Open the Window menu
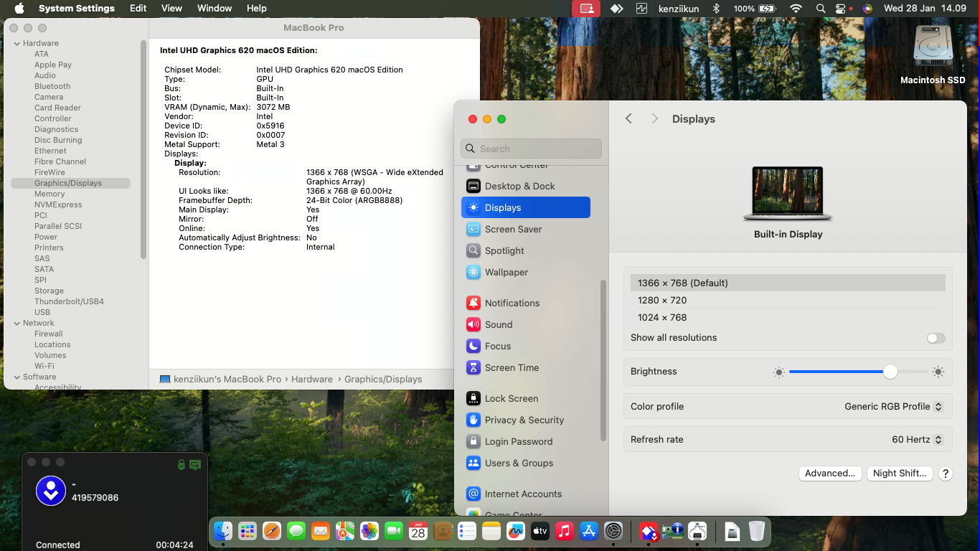Image resolution: width=980 pixels, height=551 pixels. click(x=214, y=9)
